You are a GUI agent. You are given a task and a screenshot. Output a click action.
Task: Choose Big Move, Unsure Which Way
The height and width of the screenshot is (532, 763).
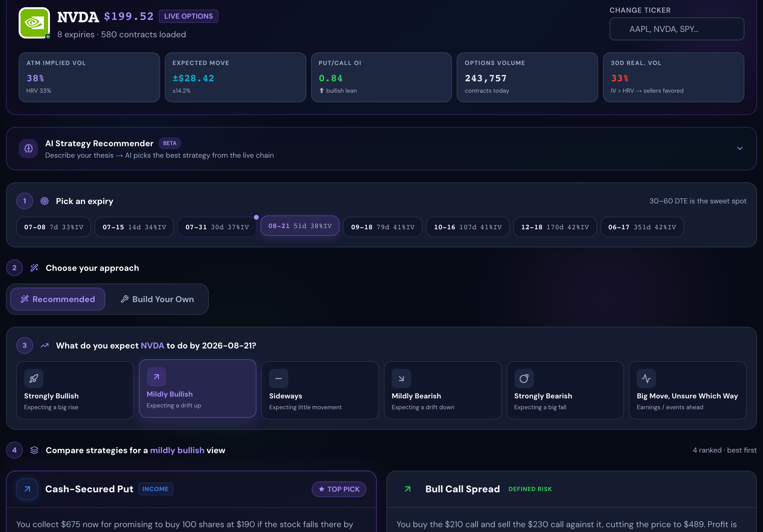pyautogui.click(x=687, y=390)
